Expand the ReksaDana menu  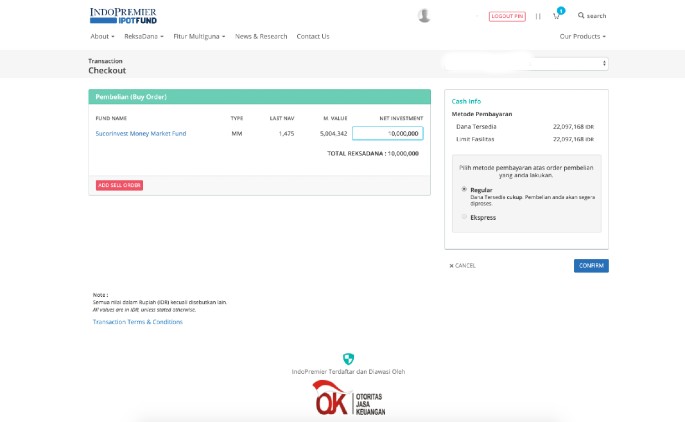[144, 36]
